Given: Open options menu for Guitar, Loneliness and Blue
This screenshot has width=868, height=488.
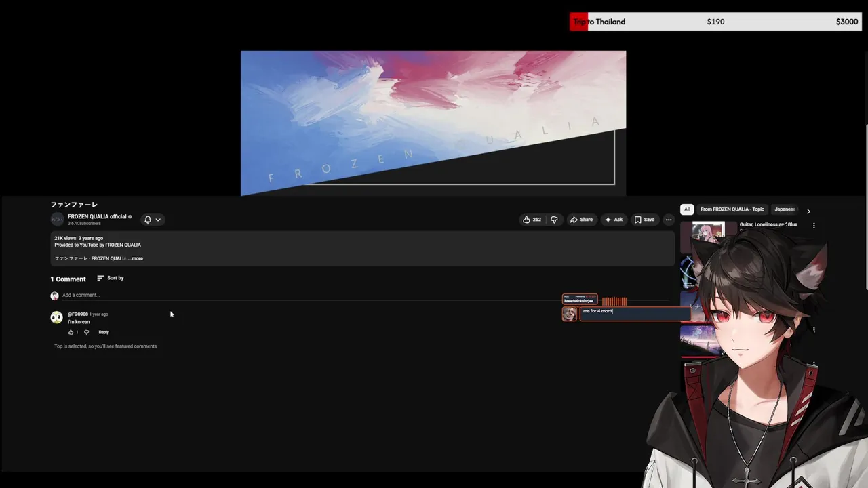Looking at the screenshot, I should pyautogui.click(x=814, y=225).
